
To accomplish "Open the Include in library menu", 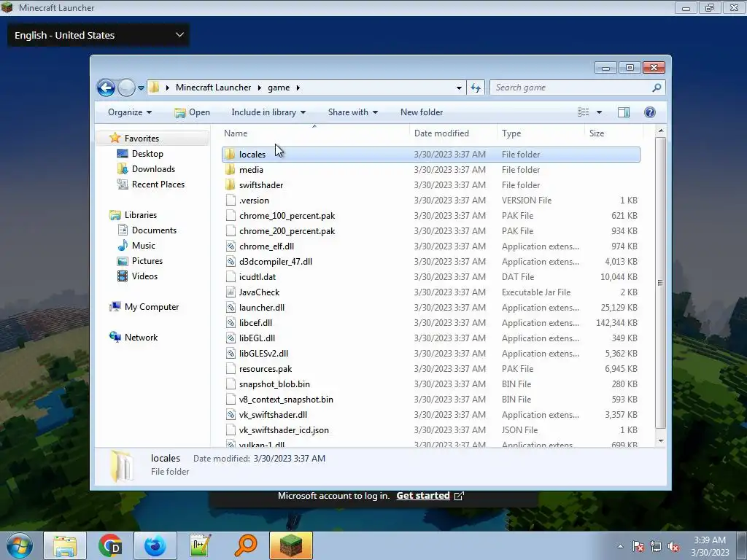I will 268,112.
